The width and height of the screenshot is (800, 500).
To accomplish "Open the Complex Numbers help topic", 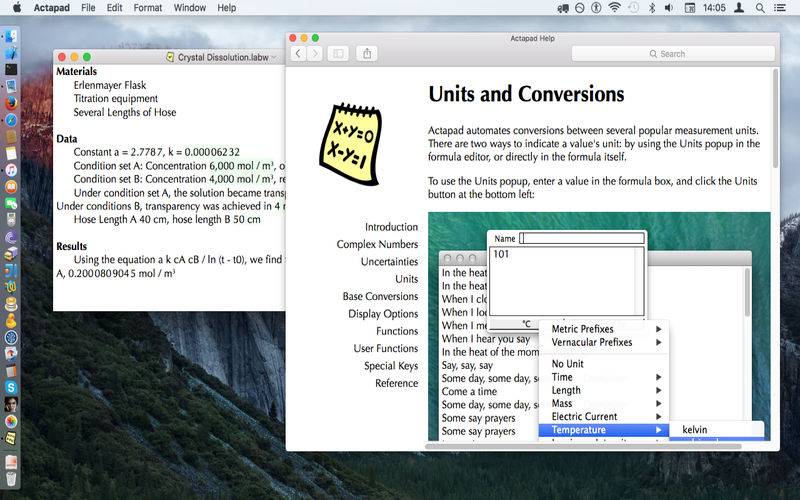I will click(377, 244).
